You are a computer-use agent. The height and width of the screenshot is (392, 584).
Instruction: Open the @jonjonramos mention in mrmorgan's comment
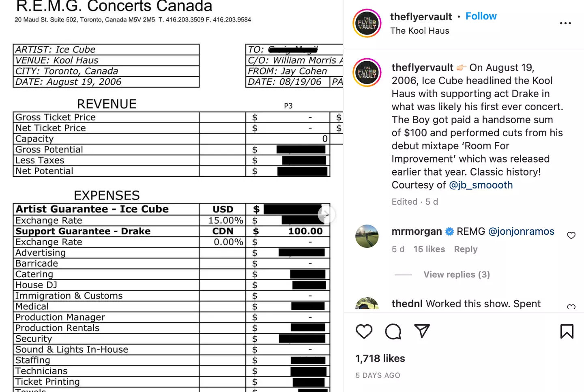(x=521, y=231)
